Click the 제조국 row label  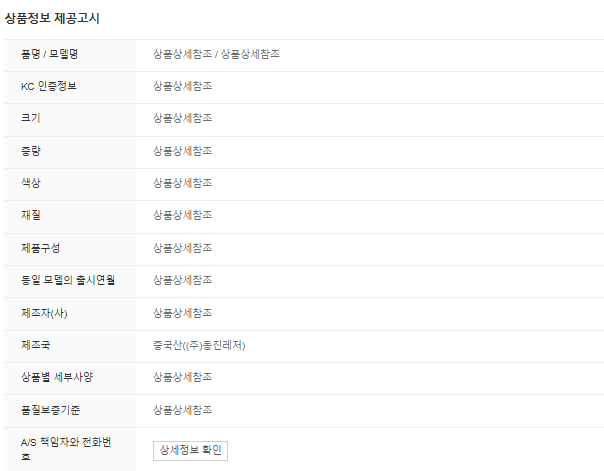pyautogui.click(x=35, y=345)
